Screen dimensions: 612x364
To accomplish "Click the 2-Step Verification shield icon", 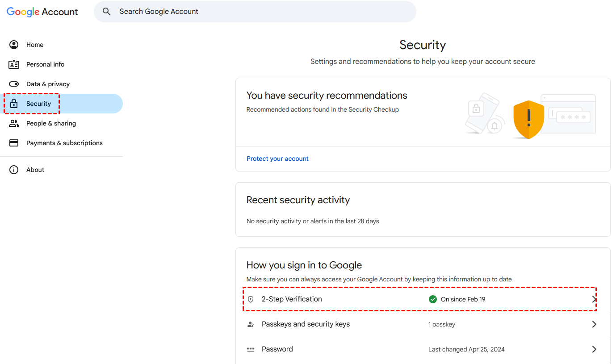I will (x=251, y=299).
